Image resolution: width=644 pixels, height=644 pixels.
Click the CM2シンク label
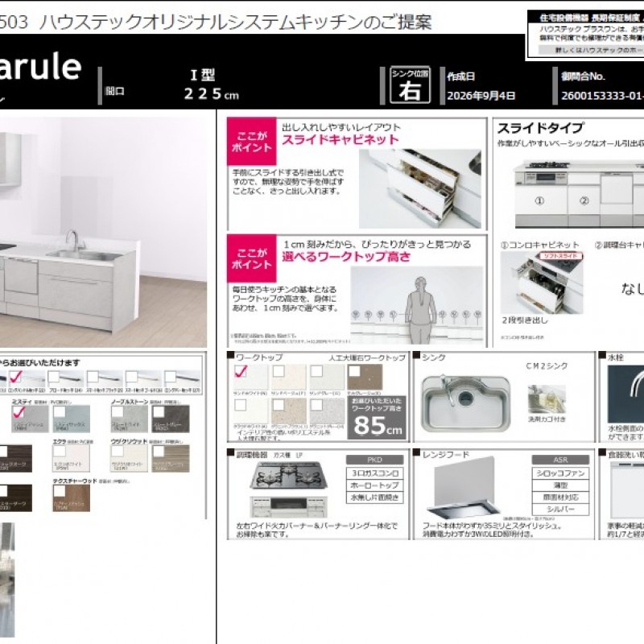pos(547,365)
